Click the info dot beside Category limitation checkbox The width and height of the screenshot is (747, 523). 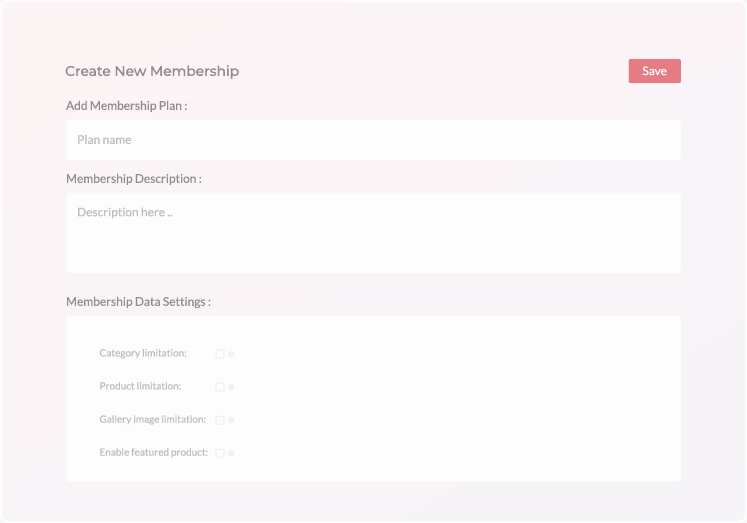(x=231, y=354)
